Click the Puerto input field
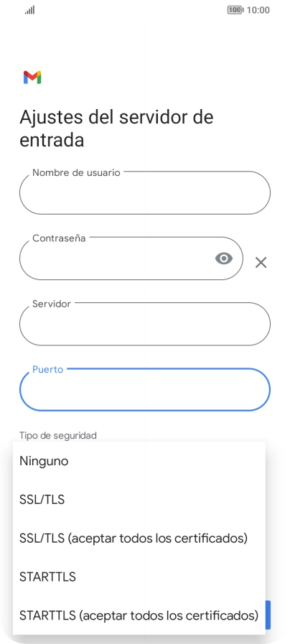Screen dimensions: 290x644 pos(145,390)
